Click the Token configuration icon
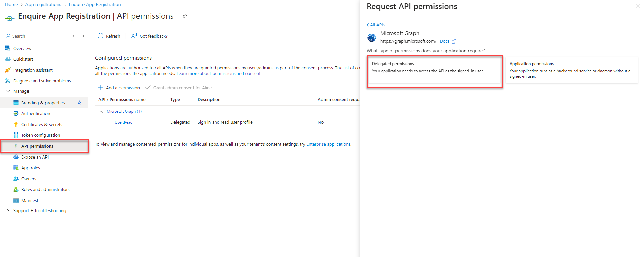The width and height of the screenshot is (644, 257). [x=16, y=135]
